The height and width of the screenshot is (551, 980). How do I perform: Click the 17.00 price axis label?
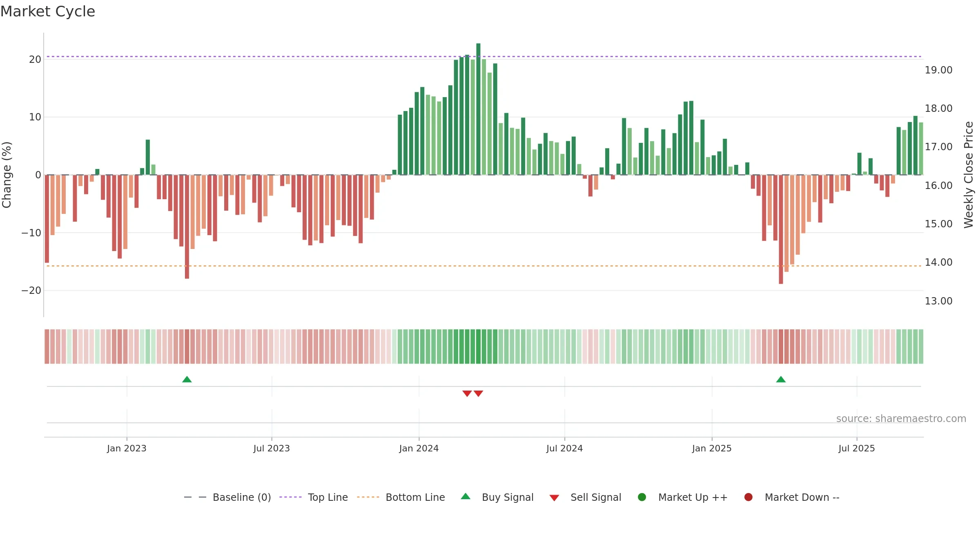938,147
